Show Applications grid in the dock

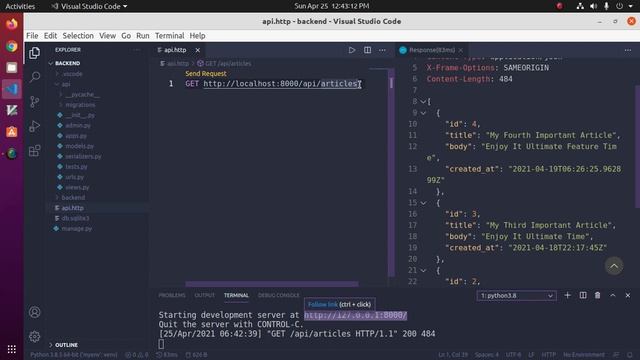tap(12, 349)
